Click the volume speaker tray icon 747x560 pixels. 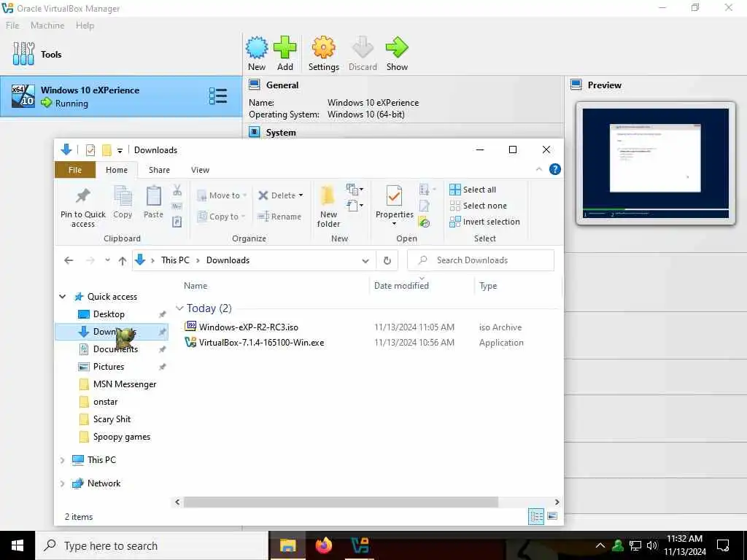[x=651, y=545]
